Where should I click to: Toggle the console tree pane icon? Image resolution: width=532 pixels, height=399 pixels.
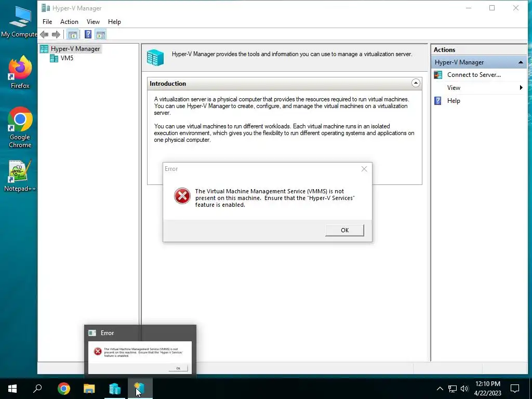(x=72, y=34)
